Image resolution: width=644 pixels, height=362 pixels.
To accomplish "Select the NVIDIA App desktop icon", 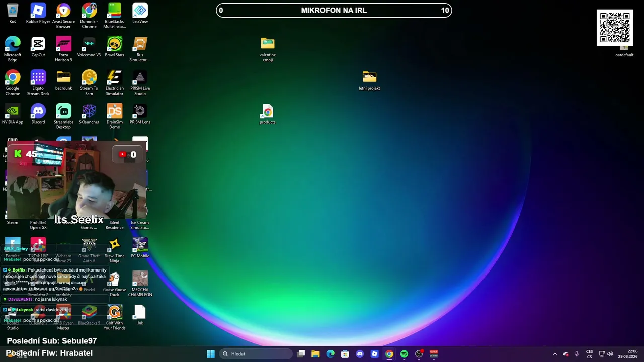I will (13, 114).
